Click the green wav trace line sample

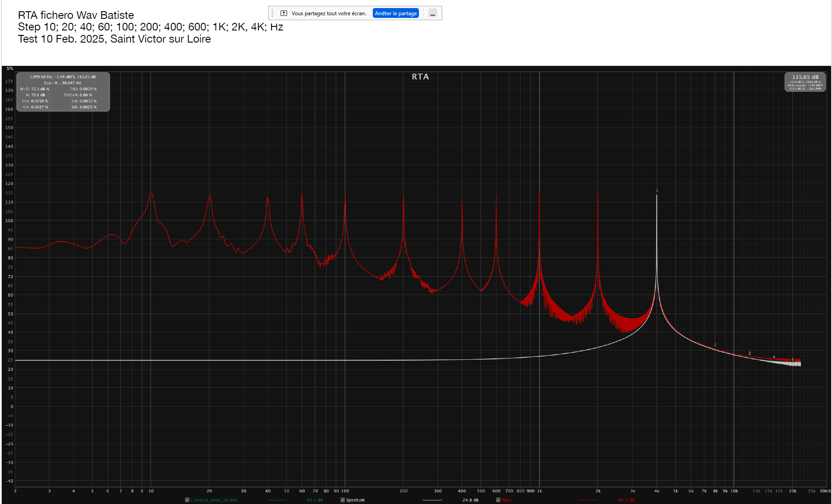pos(276,500)
